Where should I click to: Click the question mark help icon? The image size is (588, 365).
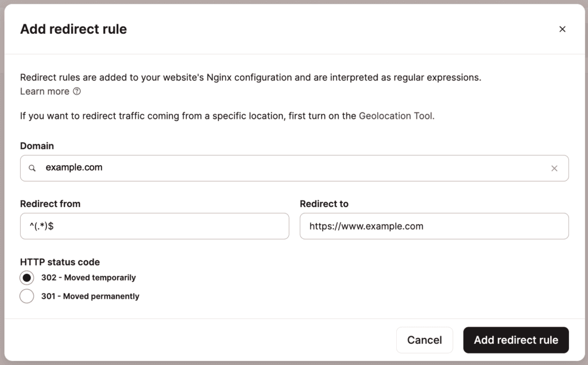tap(77, 91)
